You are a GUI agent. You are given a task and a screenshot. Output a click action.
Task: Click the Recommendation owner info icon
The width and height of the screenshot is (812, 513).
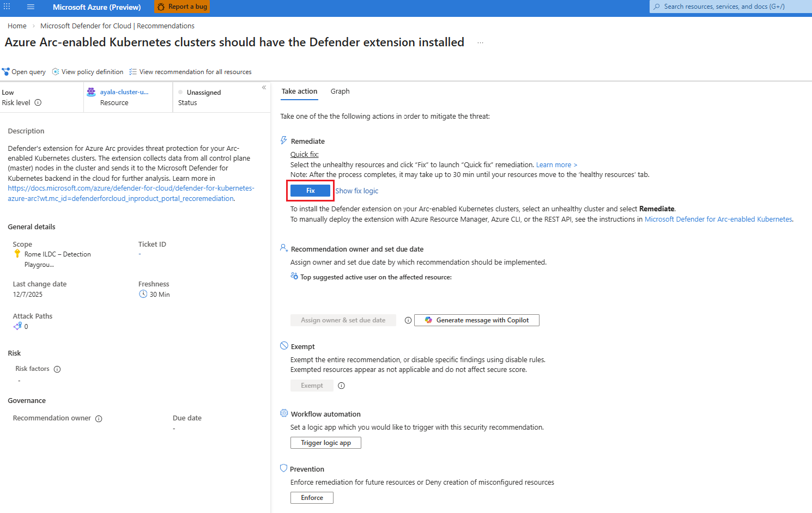(99, 419)
